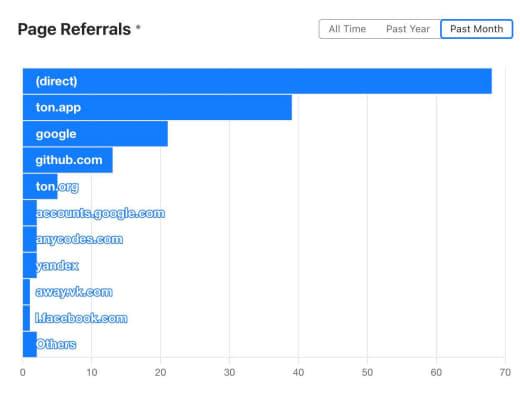Click the 20 axis tick label
The width and height of the screenshot is (520, 396).
160,372
